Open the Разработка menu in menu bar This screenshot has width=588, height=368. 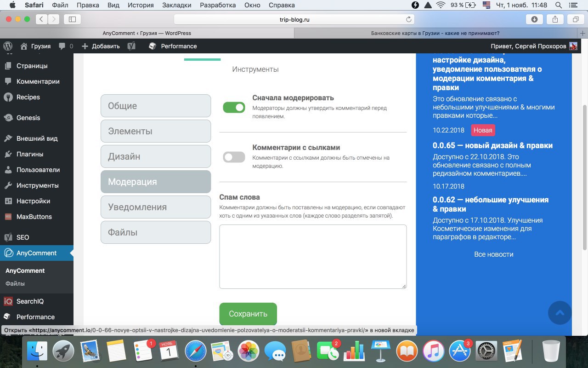click(218, 5)
